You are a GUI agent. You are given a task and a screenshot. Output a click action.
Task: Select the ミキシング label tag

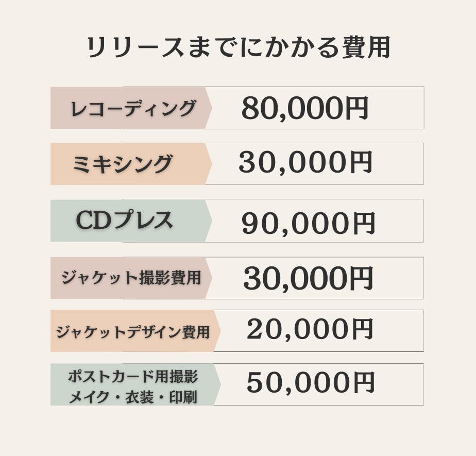coord(123,164)
